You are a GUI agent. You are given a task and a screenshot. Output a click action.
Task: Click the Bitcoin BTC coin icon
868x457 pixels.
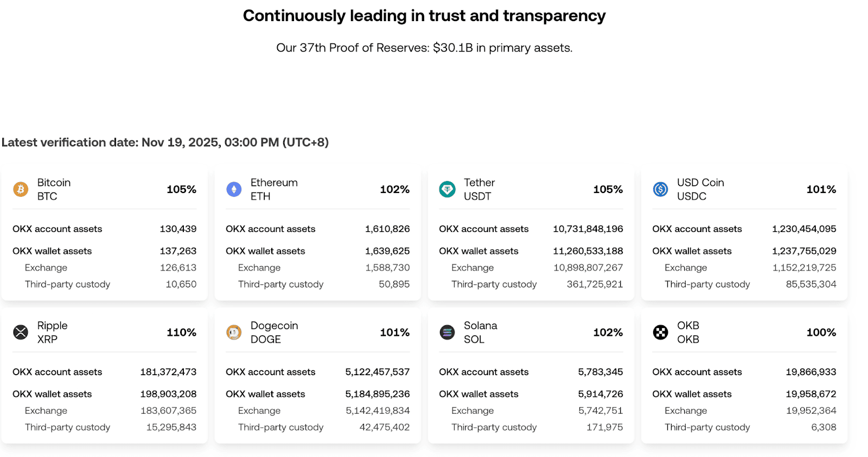click(x=21, y=189)
